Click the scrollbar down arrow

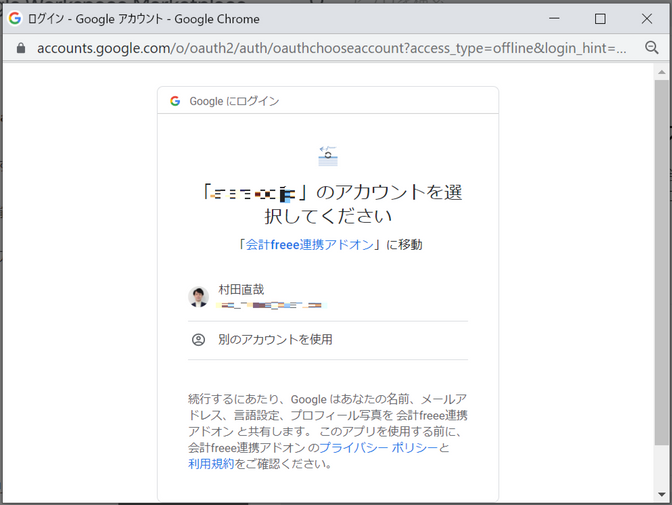tap(661, 494)
